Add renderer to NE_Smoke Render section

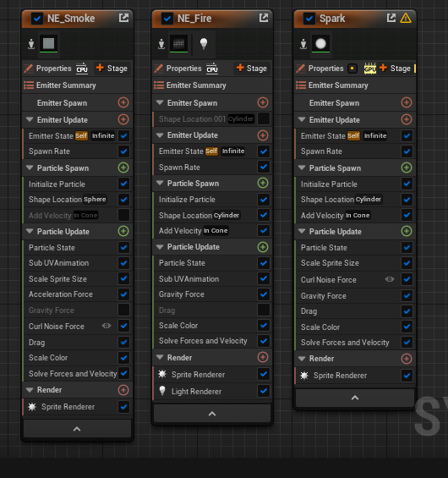pos(123,390)
